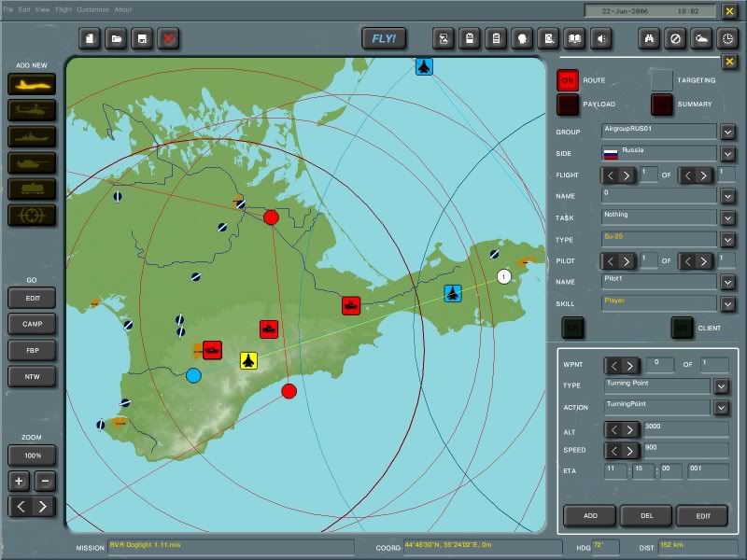
Task: Click the sound volume icon on toolbar
Action: pos(602,39)
